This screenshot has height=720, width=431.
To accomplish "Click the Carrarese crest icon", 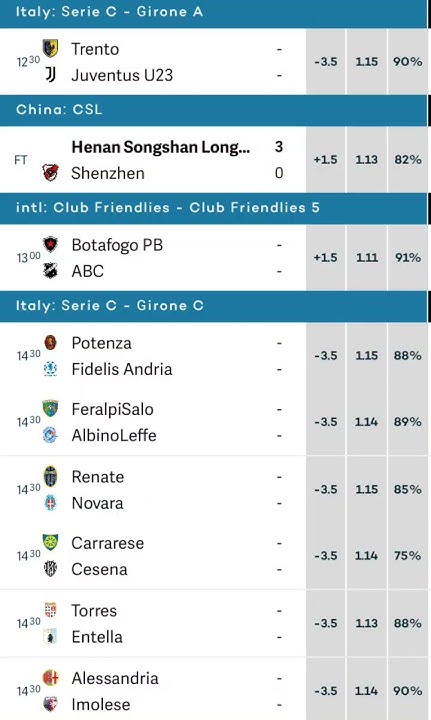I will [x=50, y=542].
